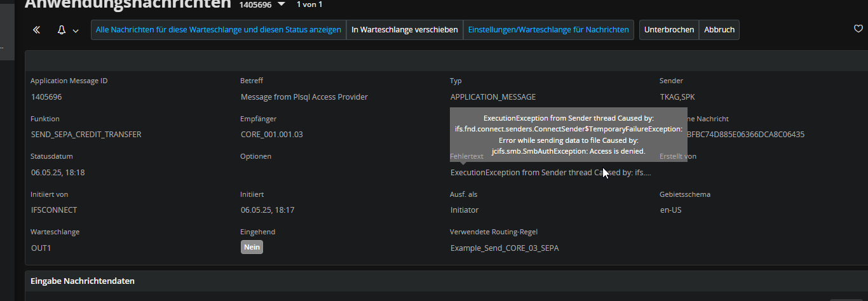868x301 pixels.
Task: Select the Gebietsschema value en-US
Action: (671, 210)
